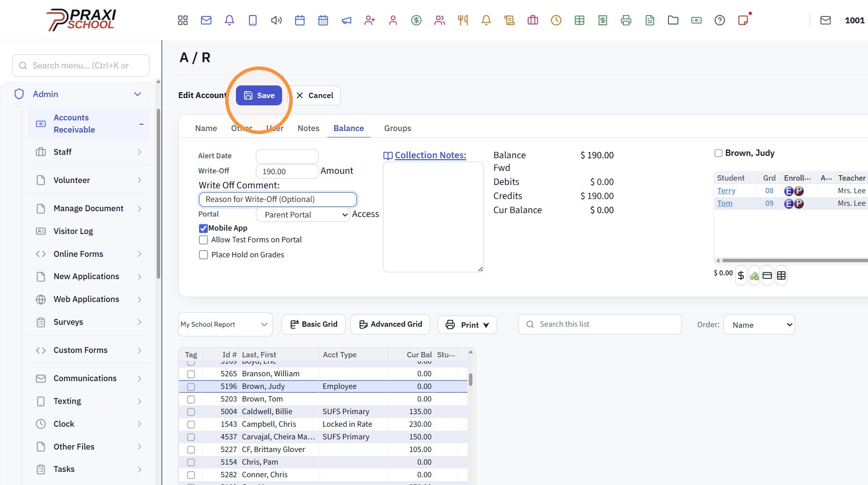Image resolution: width=868 pixels, height=485 pixels.
Task: Open the Collection Notes link
Action: [430, 155]
